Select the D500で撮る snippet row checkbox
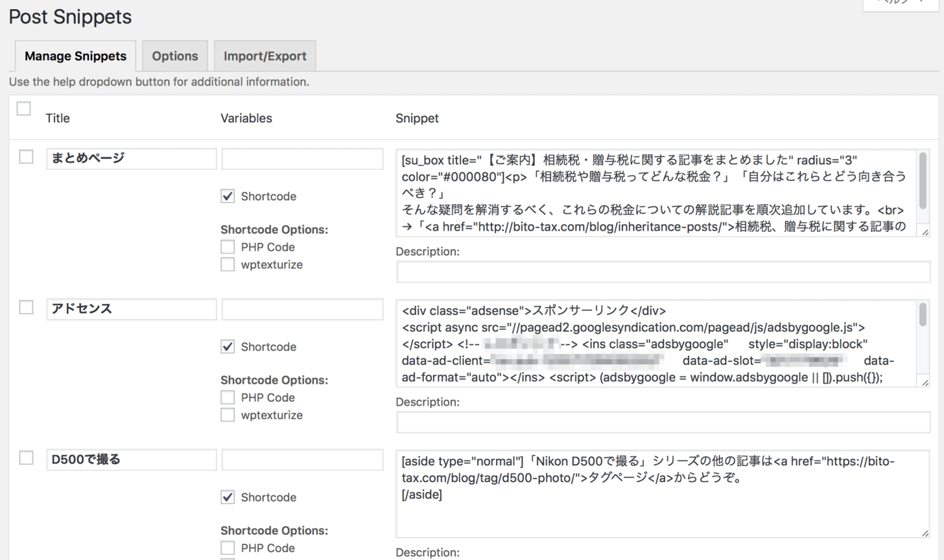This screenshot has width=944, height=560. 26,458
